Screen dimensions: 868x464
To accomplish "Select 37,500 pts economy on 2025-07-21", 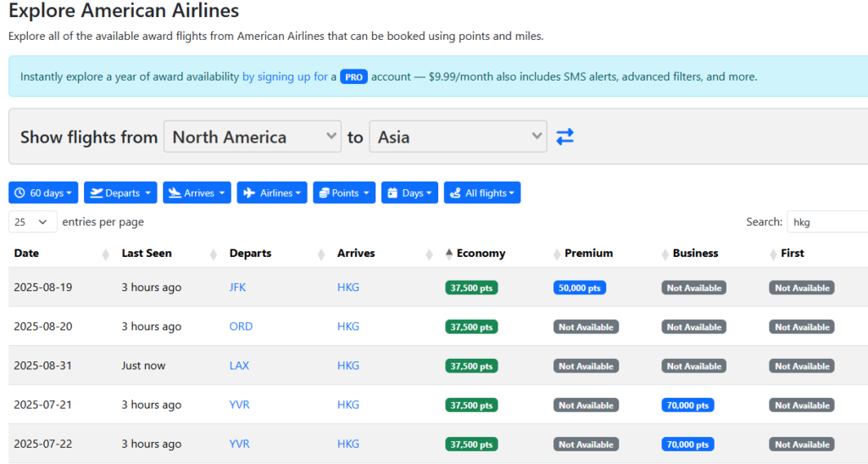I will tap(471, 405).
